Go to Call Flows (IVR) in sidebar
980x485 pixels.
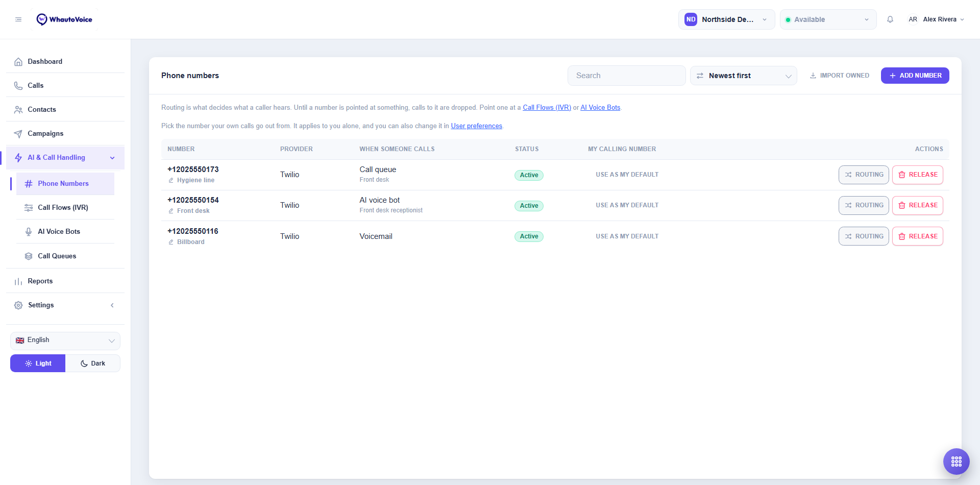(63, 207)
